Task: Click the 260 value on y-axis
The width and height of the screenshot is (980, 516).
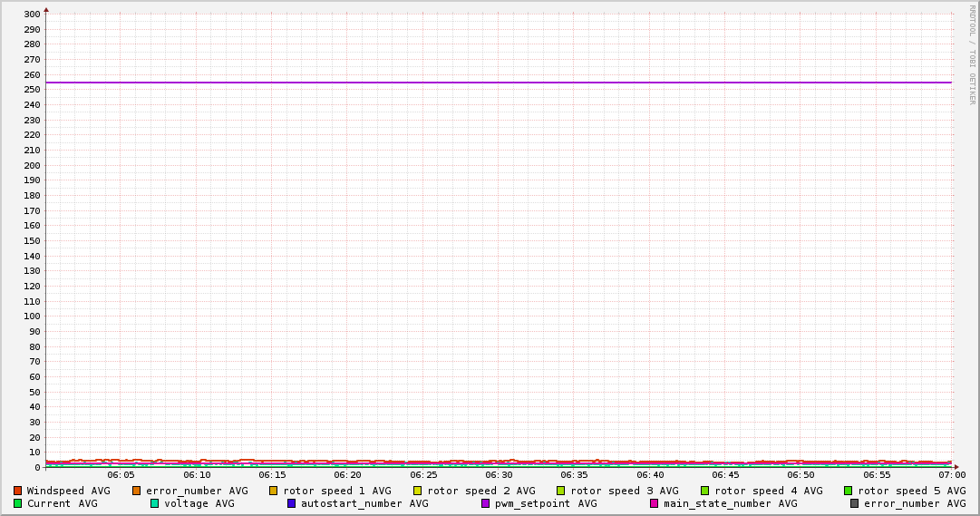Action: point(32,74)
